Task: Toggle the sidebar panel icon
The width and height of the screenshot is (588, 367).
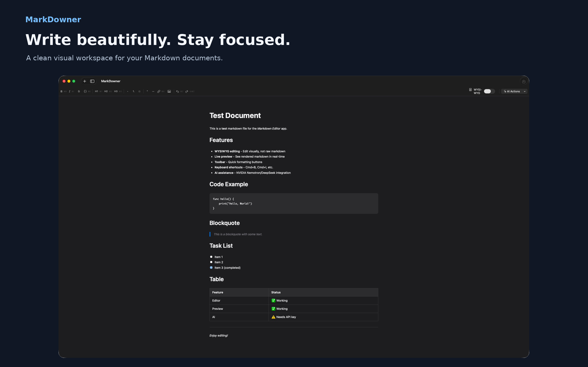Action: pyautogui.click(x=92, y=81)
